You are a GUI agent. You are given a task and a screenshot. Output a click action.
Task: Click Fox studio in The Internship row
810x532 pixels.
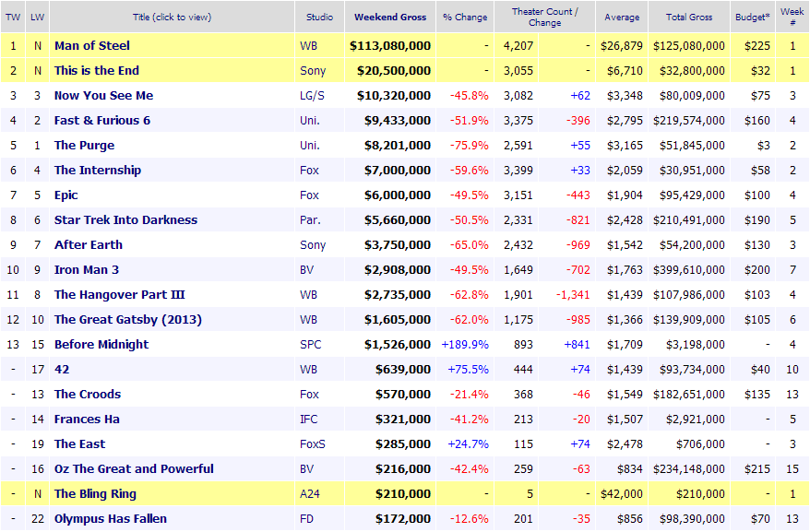[309, 171]
